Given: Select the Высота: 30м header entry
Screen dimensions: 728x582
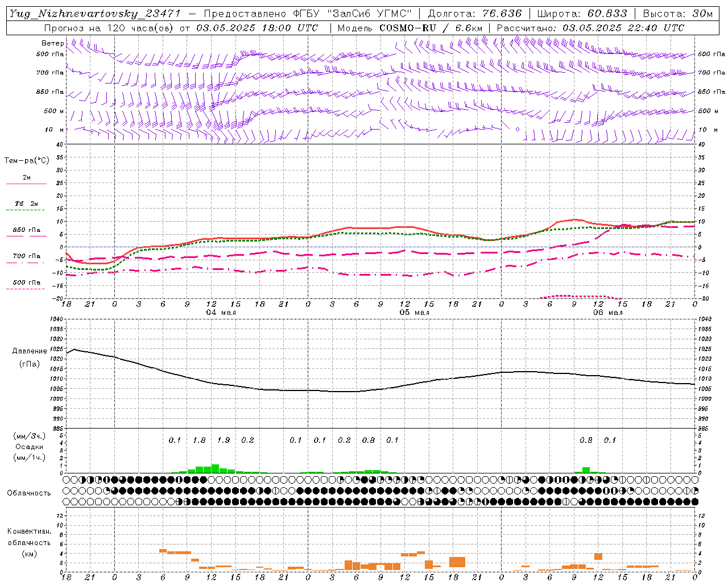Looking at the screenshot, I should [678, 14].
